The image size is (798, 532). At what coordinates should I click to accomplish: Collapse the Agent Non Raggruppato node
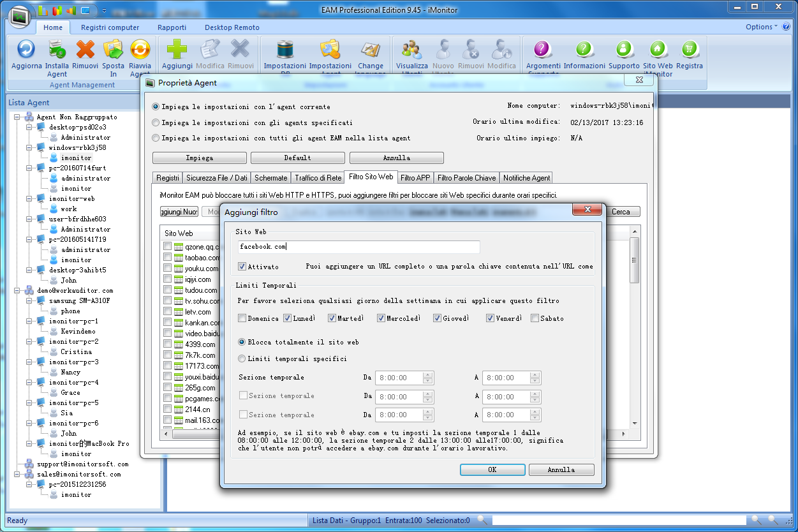(18, 117)
